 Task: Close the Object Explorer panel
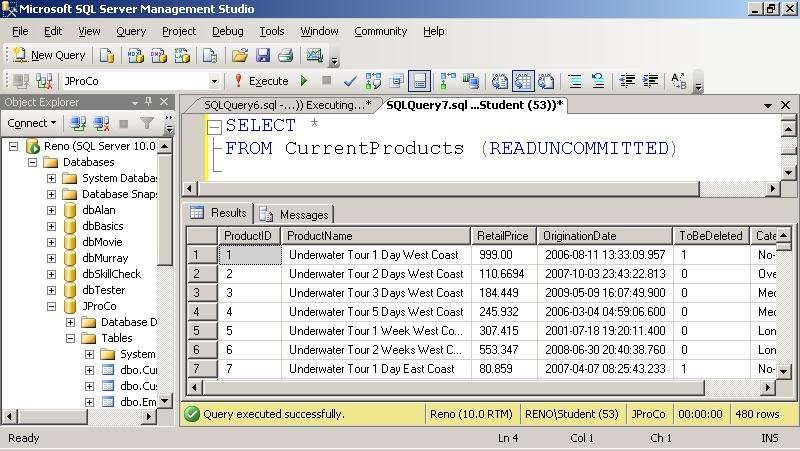click(164, 102)
